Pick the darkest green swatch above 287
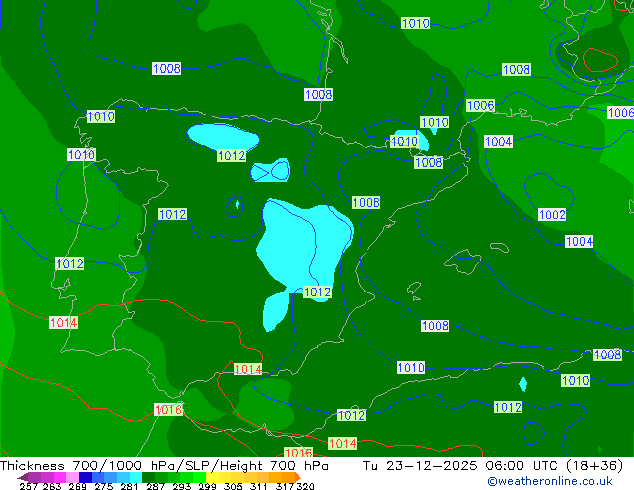This screenshot has width=634, height=490. (x=148, y=477)
